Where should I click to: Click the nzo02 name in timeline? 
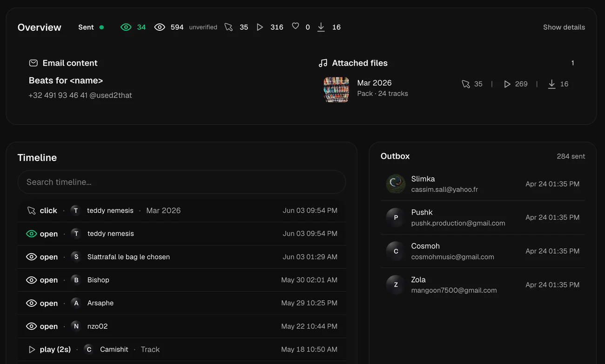coord(98,326)
